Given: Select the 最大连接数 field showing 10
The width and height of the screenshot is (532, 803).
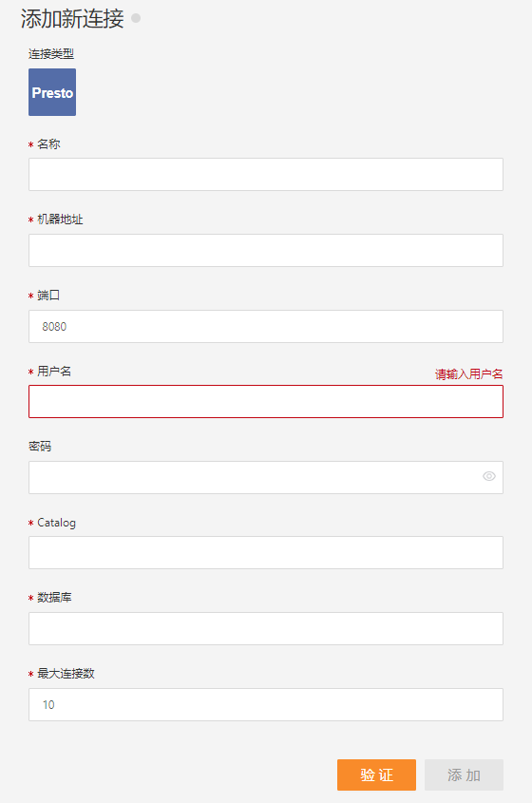Looking at the screenshot, I should point(266,705).
